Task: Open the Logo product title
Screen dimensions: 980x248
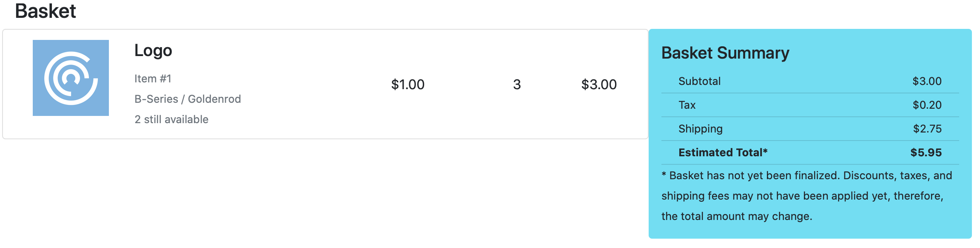Action: (x=153, y=51)
